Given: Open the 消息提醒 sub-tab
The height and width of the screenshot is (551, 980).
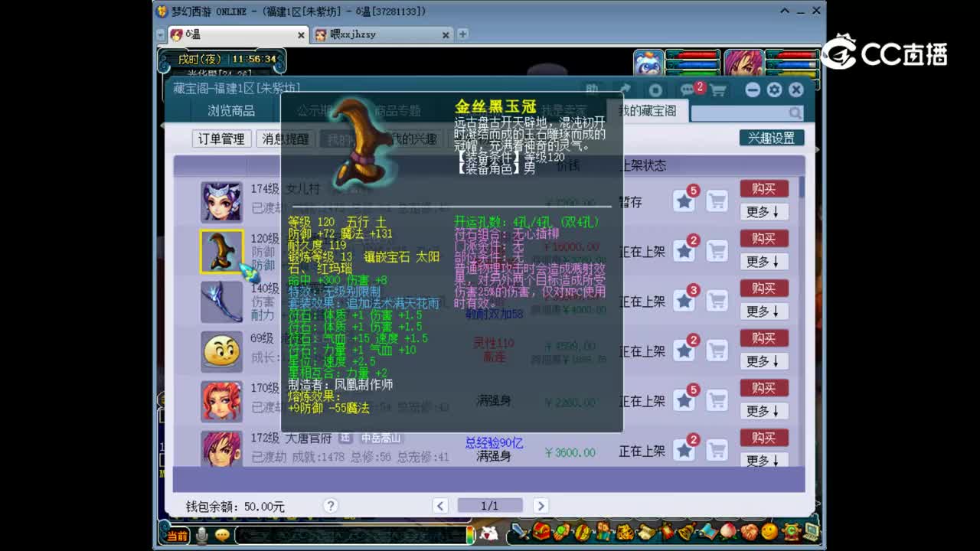Looking at the screenshot, I should [x=285, y=139].
